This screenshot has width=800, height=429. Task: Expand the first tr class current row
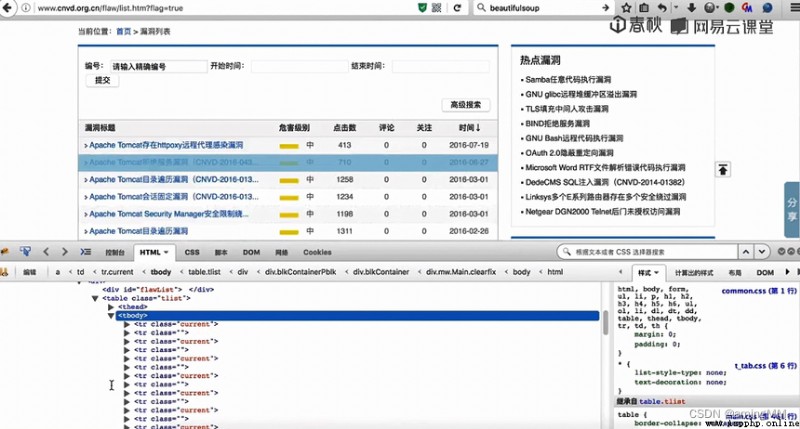(127, 324)
